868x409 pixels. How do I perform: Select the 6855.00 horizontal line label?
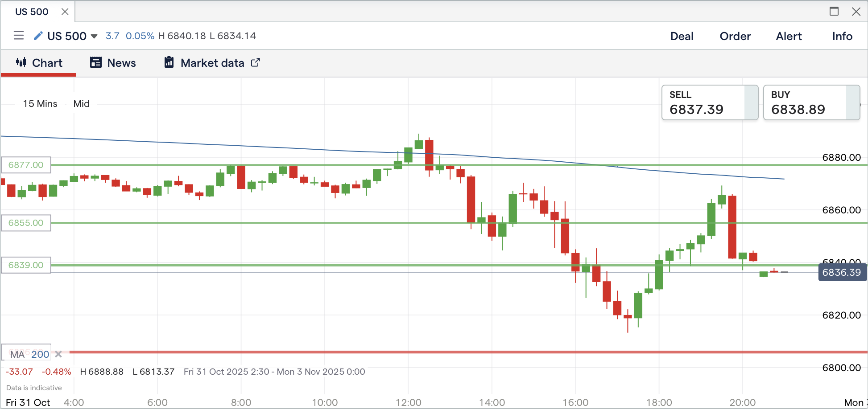click(x=26, y=223)
